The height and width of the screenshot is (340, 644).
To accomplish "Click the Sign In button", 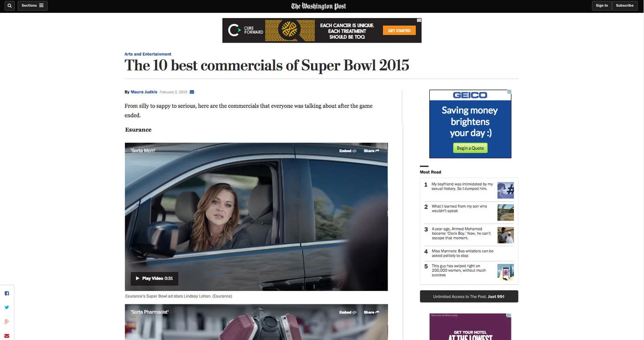I will click(602, 6).
